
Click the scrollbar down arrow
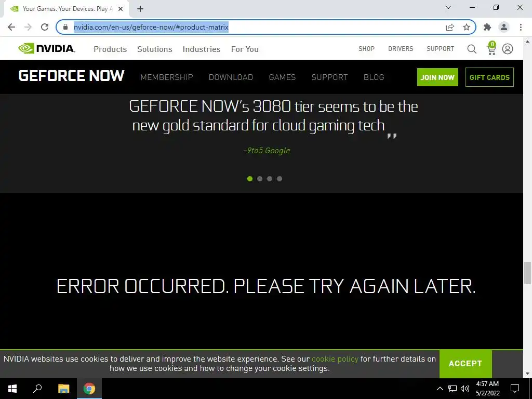527,374
